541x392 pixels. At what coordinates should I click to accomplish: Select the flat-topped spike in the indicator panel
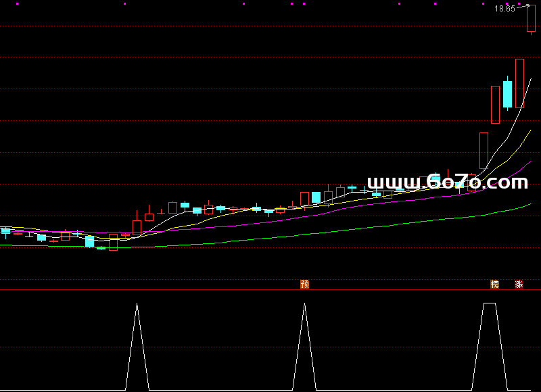point(490,347)
